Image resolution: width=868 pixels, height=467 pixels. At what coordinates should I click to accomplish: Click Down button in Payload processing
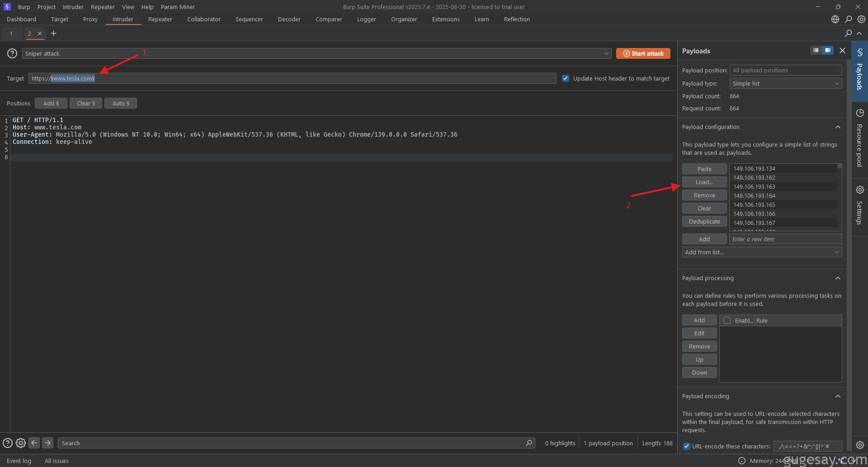pos(699,372)
